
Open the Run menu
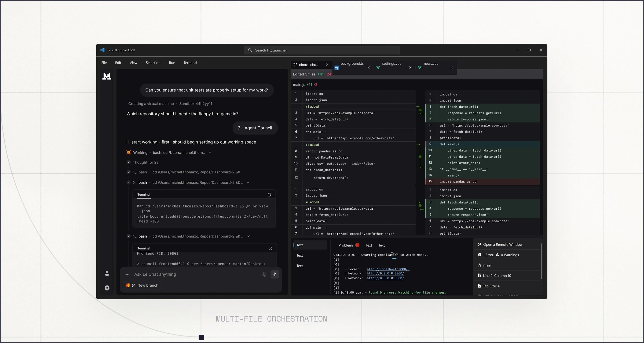coord(172,63)
